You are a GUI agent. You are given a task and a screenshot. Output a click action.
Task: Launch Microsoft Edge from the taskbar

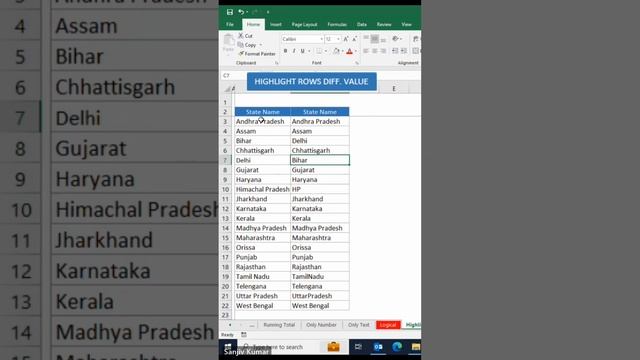pos(397,347)
